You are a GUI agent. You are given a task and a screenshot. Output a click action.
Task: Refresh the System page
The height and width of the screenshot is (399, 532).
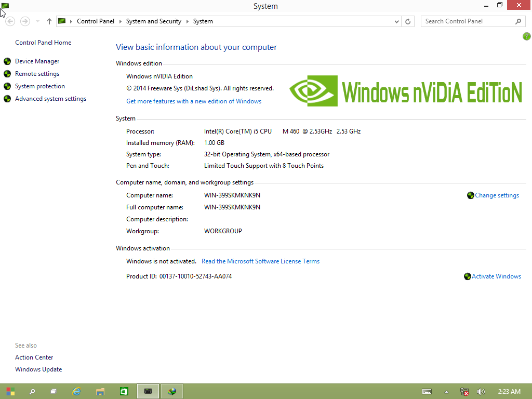(408, 21)
